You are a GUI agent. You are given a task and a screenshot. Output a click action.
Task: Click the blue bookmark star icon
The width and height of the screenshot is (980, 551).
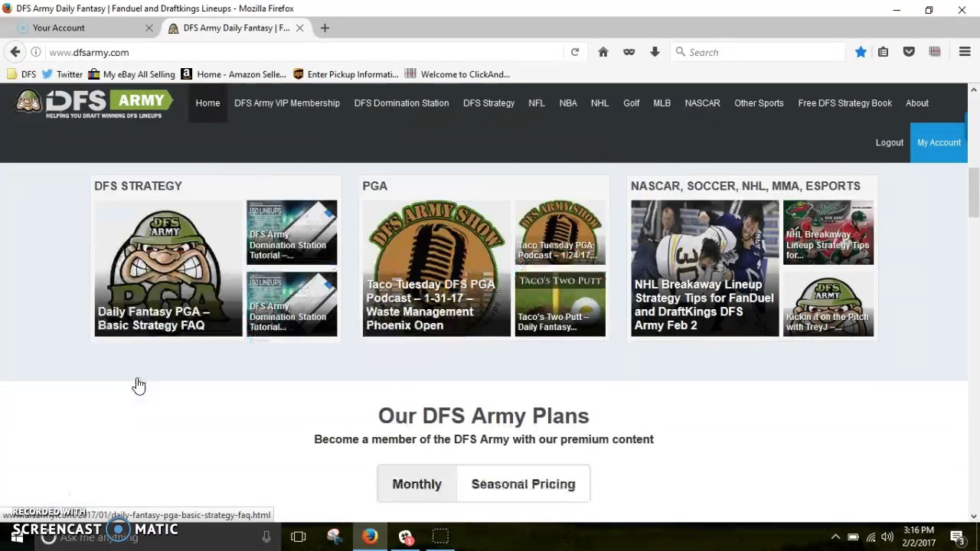861,52
